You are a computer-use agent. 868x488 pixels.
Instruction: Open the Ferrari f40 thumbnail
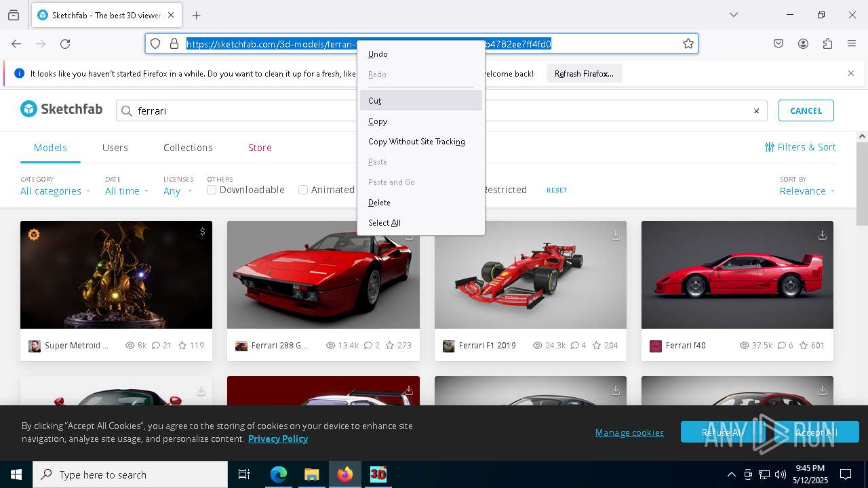coord(737,274)
